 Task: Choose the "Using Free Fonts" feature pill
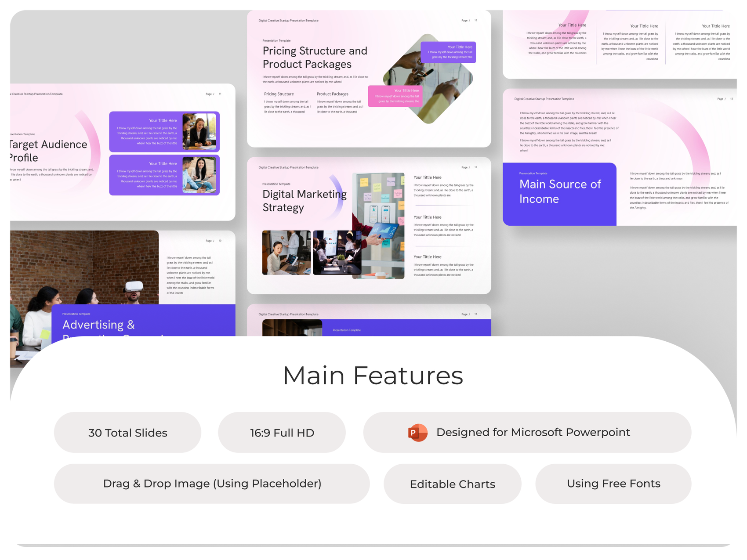click(613, 484)
